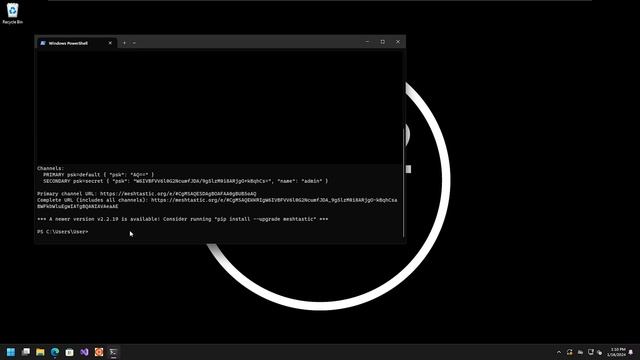Add a new terminal tab

(x=124, y=43)
